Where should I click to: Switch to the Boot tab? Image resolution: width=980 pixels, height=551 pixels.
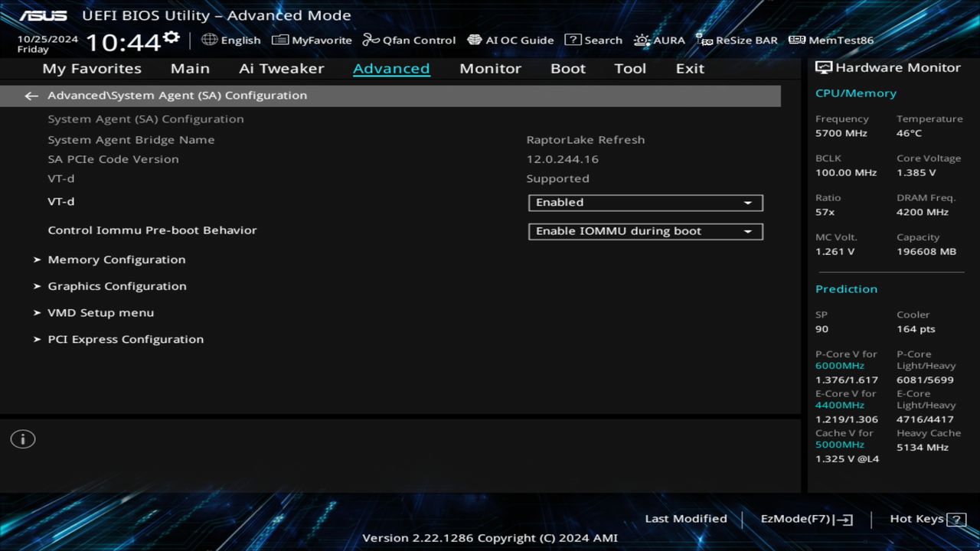tap(567, 68)
